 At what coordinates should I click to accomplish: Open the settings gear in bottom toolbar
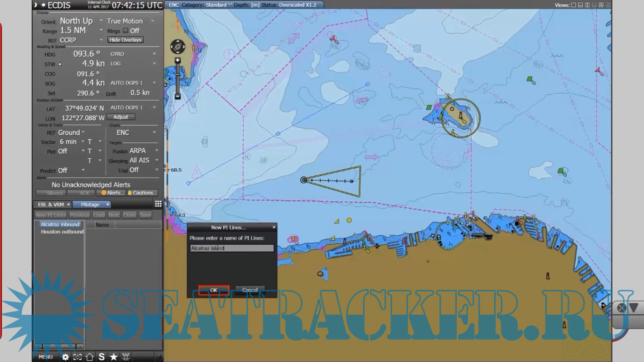(66, 357)
